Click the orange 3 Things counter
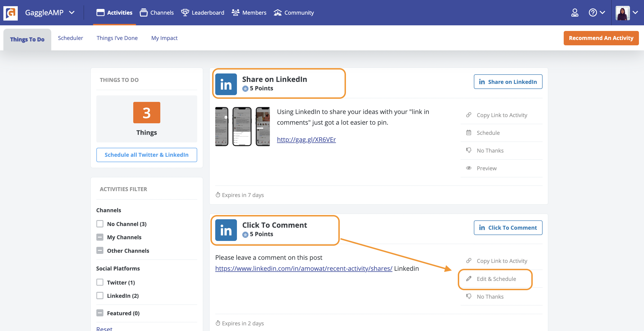Viewport: 644px width, 331px height. point(147,113)
